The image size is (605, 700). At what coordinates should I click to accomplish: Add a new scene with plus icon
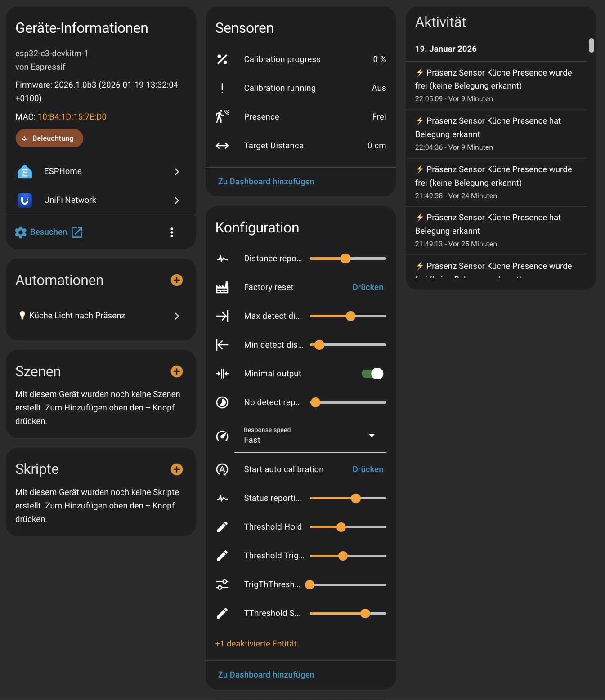click(177, 371)
